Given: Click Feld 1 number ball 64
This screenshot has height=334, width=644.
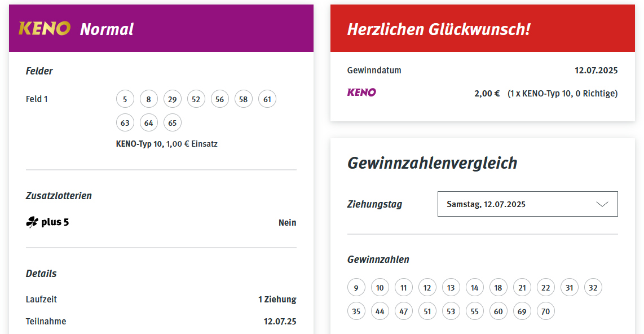Looking at the screenshot, I should [149, 122].
